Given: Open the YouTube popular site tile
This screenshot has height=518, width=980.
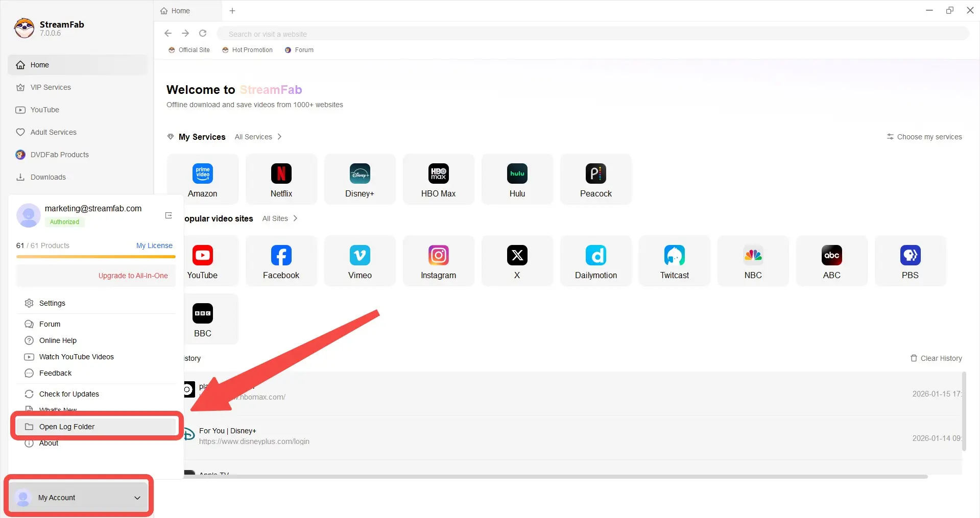Looking at the screenshot, I should (x=210, y=261).
